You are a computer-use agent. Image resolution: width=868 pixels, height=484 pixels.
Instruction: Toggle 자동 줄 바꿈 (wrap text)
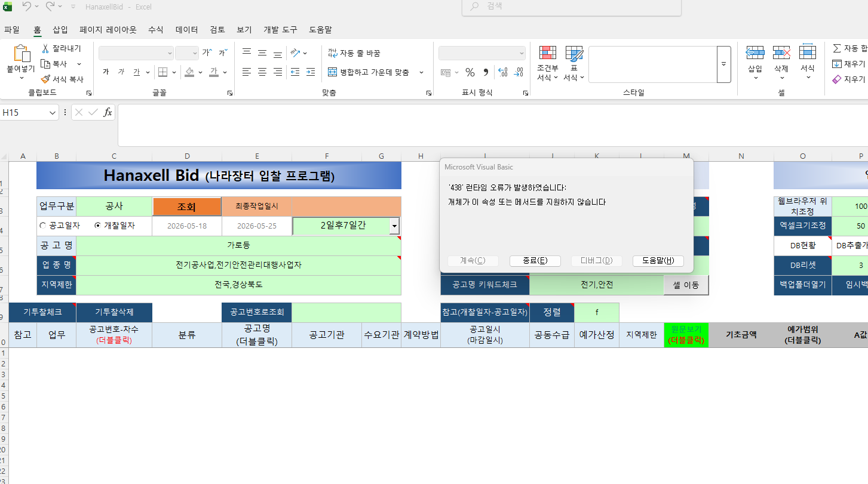(x=354, y=53)
